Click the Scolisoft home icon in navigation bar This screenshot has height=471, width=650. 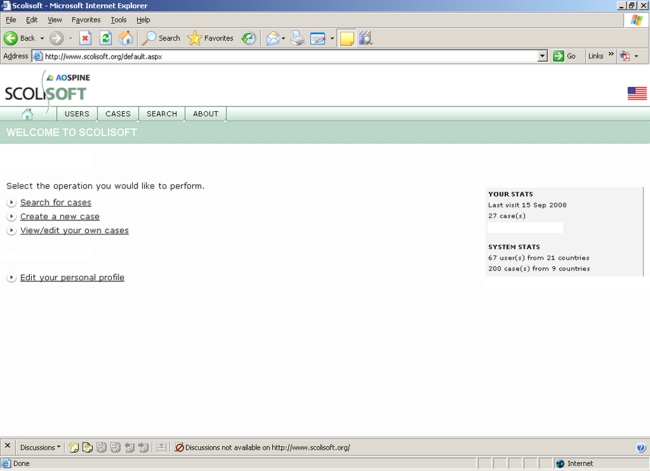tap(27, 114)
